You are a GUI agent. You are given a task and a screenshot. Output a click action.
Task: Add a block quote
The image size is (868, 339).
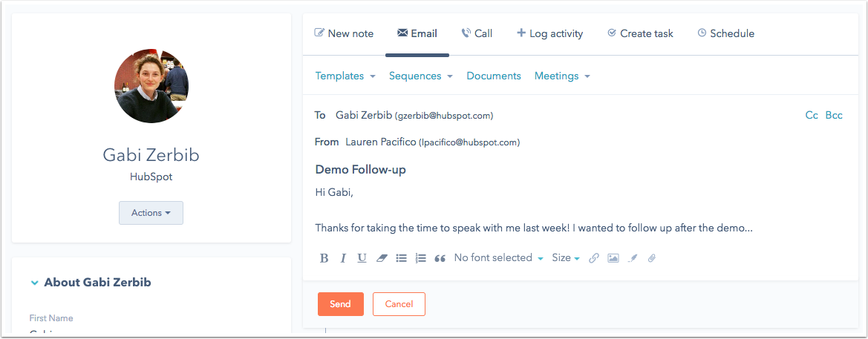tap(440, 258)
